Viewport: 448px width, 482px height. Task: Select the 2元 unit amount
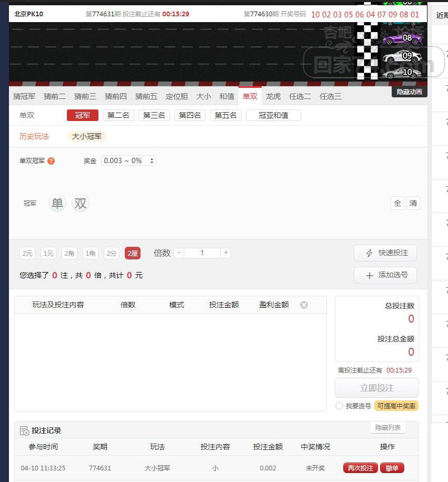click(x=27, y=253)
